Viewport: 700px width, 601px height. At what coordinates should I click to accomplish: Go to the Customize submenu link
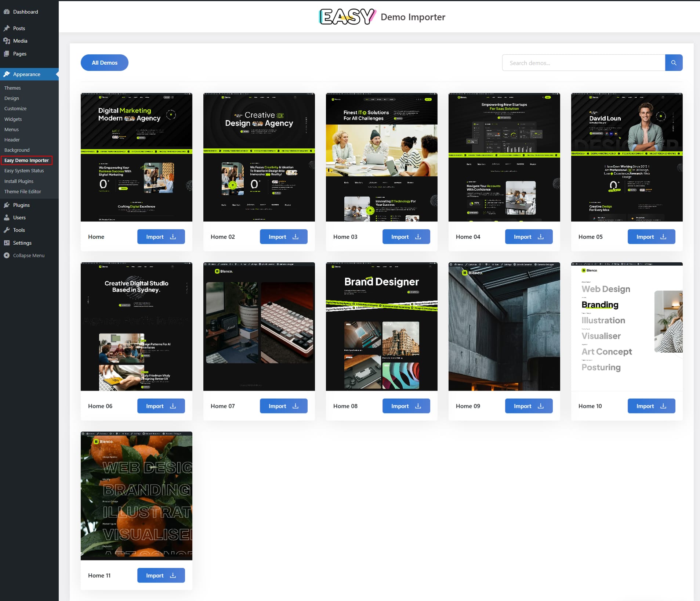click(15, 108)
